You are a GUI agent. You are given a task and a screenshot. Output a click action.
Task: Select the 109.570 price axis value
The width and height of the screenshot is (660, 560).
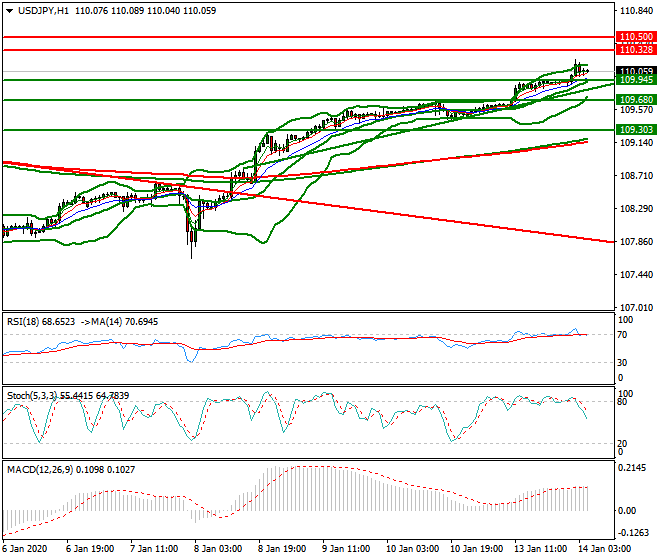(x=636, y=110)
